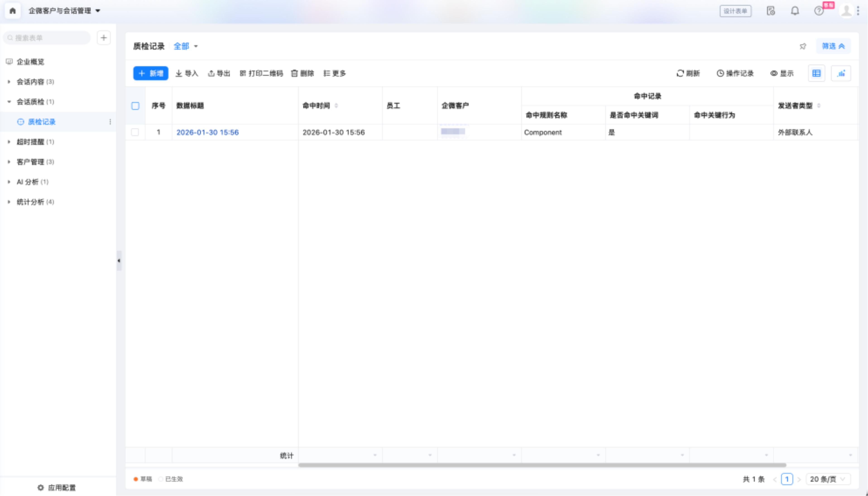Check the row 1 checkbox
Screen dimensions: 868x496
[x=135, y=132]
